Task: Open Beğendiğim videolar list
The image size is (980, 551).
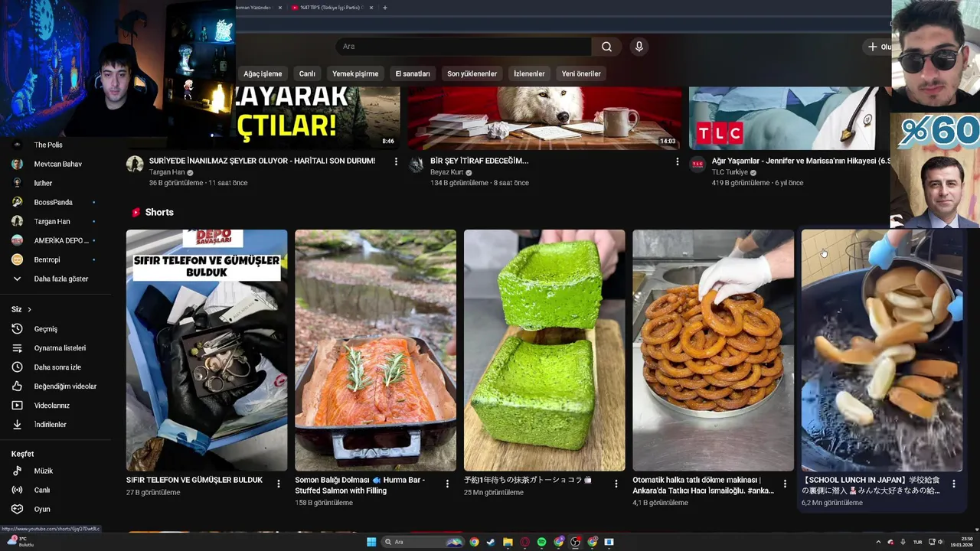Action: coord(65,386)
